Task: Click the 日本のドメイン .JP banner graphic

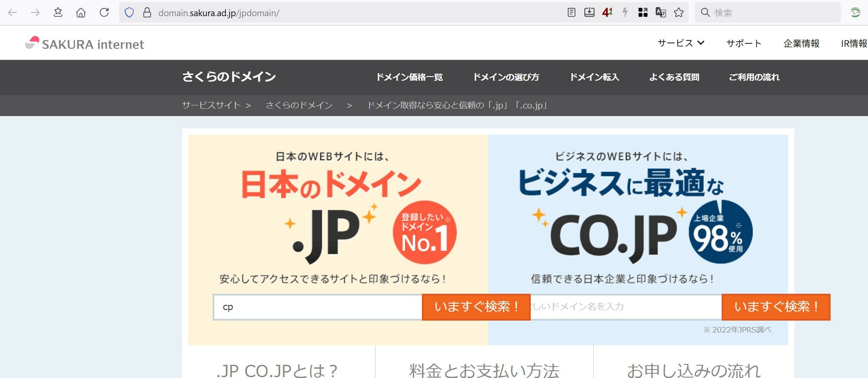Action: (338, 240)
